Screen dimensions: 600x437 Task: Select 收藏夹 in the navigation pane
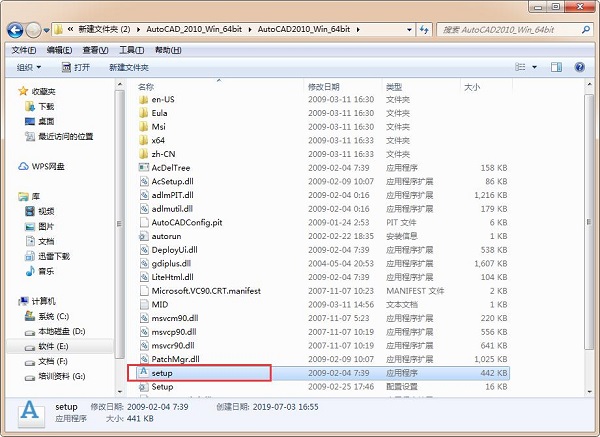pos(37,91)
